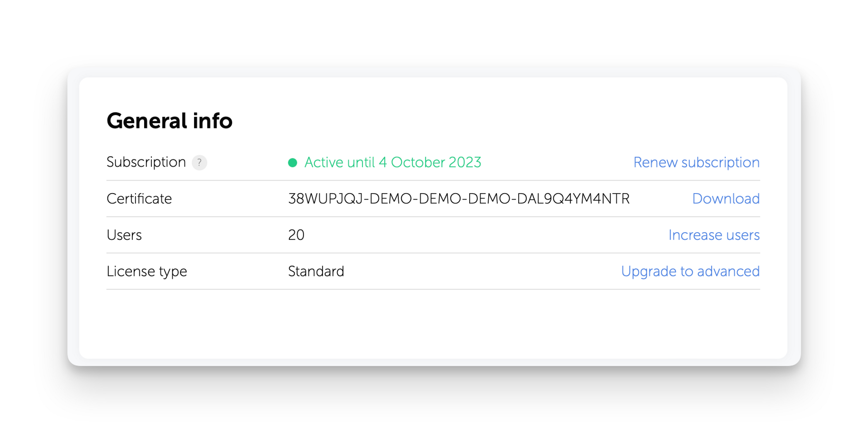Click the green active status indicator dot
868x433 pixels.
coord(293,162)
